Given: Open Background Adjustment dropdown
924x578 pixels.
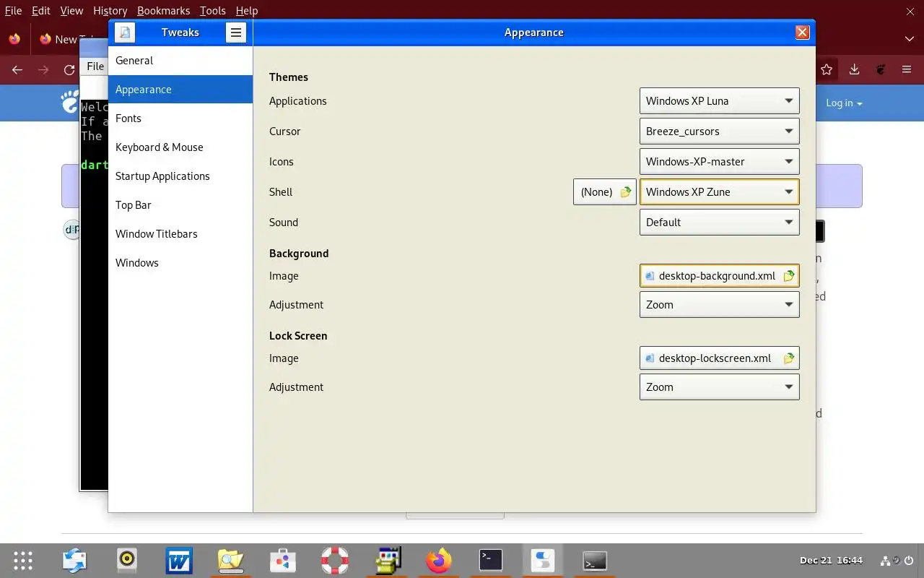Looking at the screenshot, I should (720, 305).
